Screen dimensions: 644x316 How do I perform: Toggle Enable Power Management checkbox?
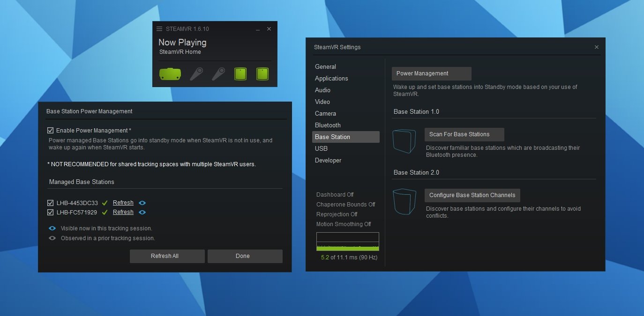coord(50,131)
